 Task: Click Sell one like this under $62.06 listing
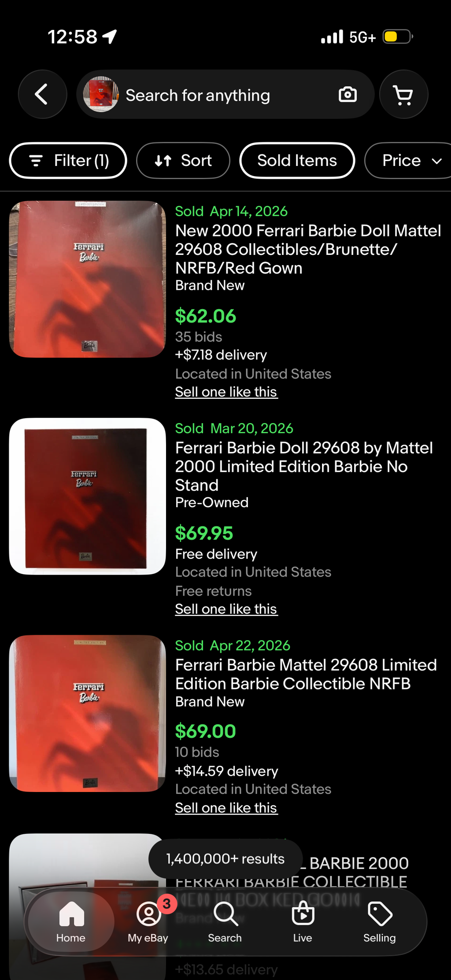pos(226,392)
